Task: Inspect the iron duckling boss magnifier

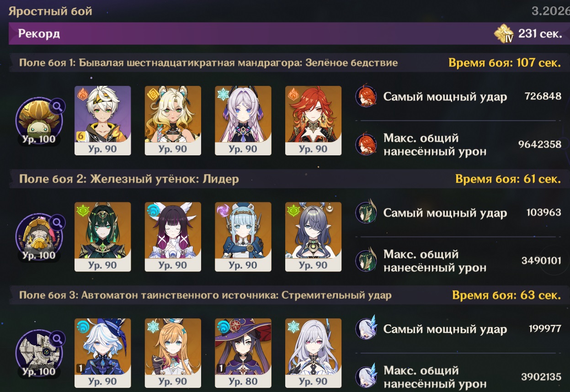Action: tap(58, 223)
